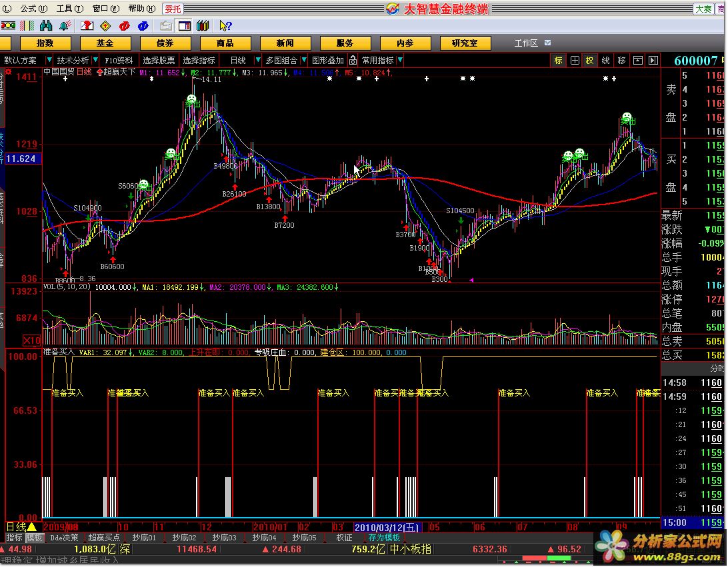The image size is (728, 567).
Task: Click the red circular info icon
Action: point(124,26)
